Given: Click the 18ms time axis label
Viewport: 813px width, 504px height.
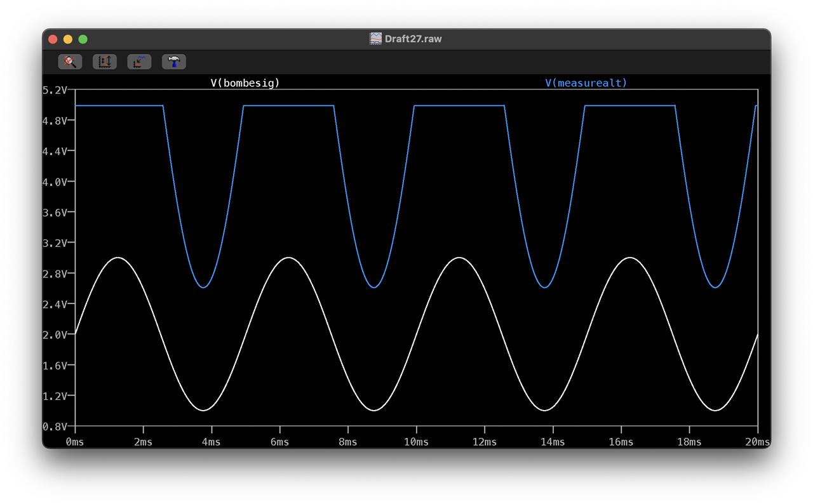Looking at the screenshot, I should point(689,442).
